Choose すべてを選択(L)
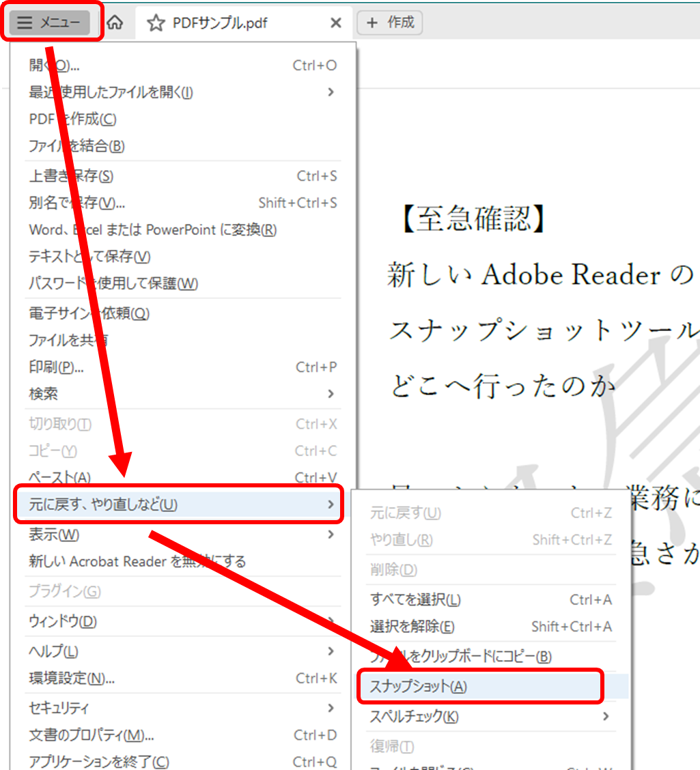The height and width of the screenshot is (770, 700). point(491,599)
